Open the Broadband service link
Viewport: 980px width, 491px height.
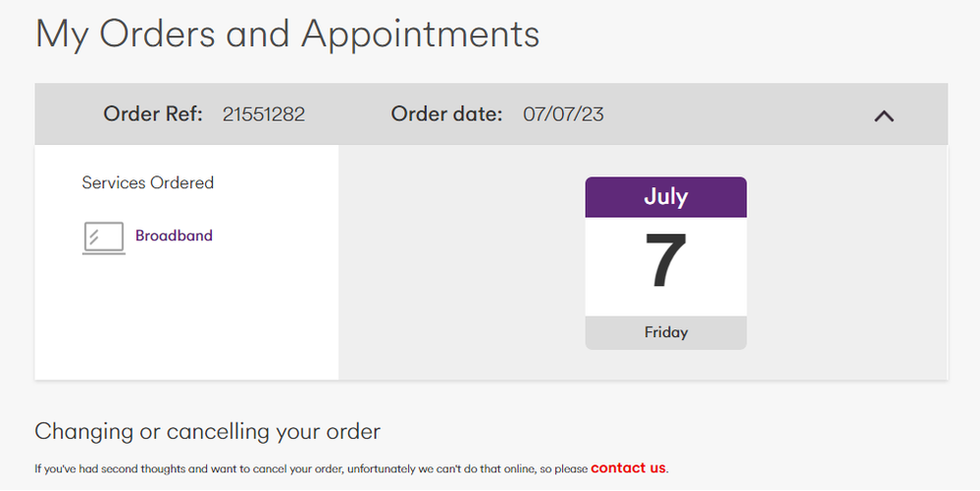tap(174, 235)
